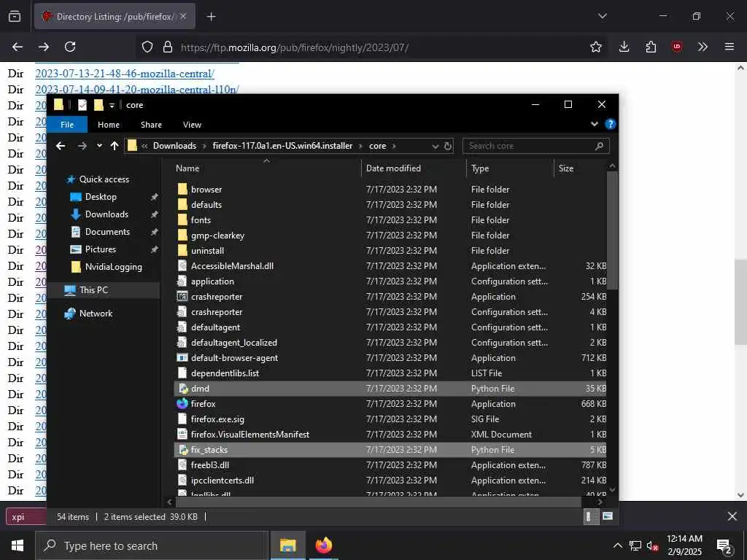Select the gmp-clearkey folder

[390, 236]
